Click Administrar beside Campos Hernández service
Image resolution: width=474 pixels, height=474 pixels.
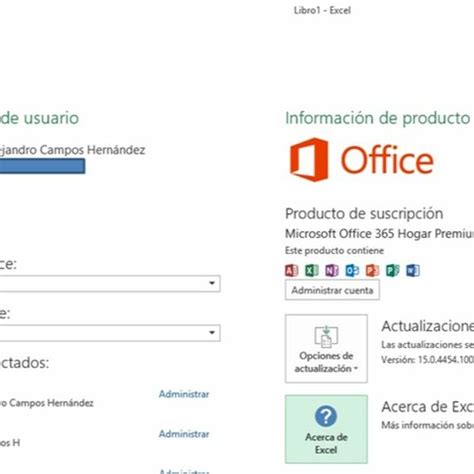[x=184, y=394]
